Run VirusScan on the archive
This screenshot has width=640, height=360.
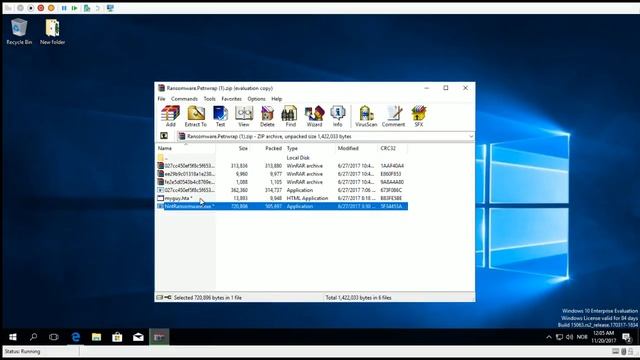pos(366,116)
